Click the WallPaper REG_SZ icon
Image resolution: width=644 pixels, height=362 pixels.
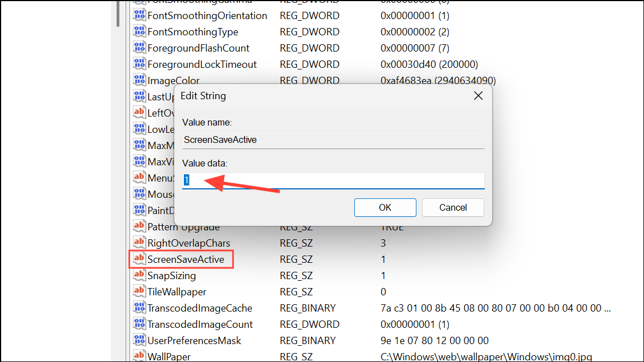tap(139, 356)
